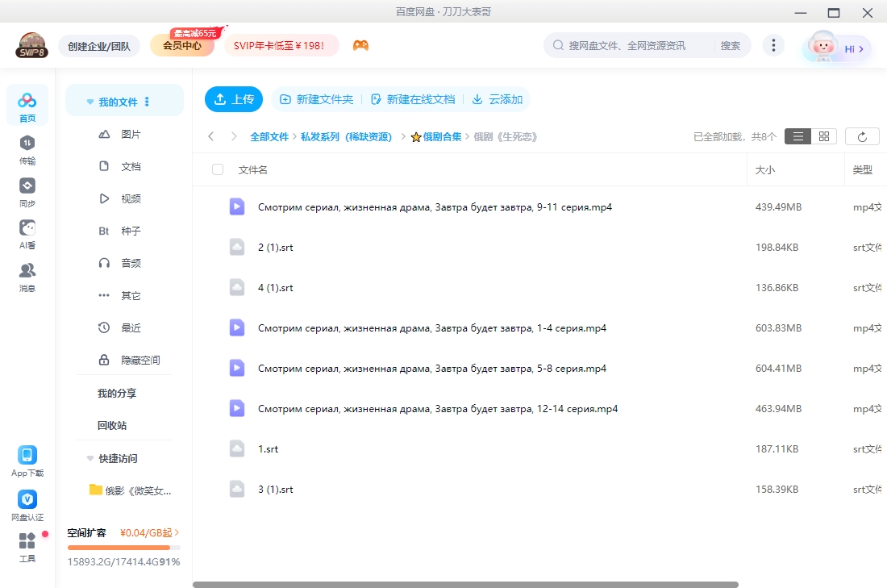Click video icon of 12-14 серия.mp4

tap(237, 408)
